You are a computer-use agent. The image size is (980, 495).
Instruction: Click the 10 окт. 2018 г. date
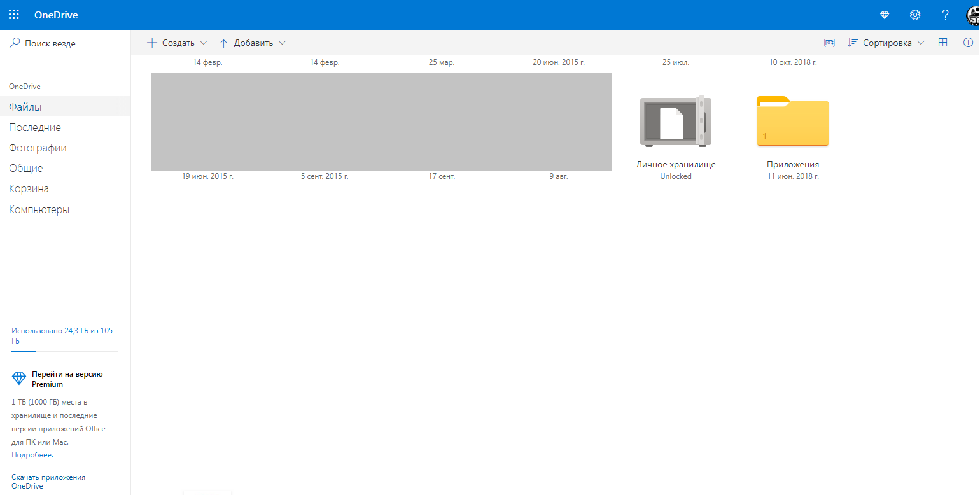793,62
